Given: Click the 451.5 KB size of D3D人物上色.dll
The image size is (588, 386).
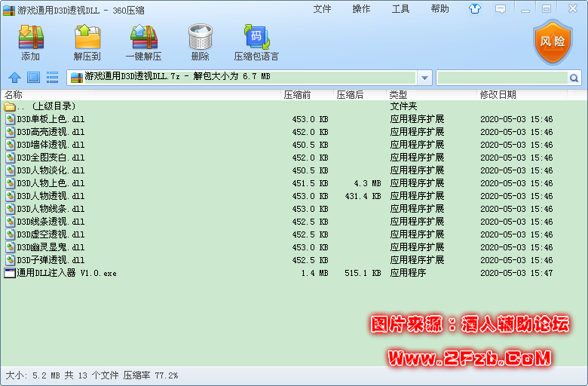Looking at the screenshot, I should pyautogui.click(x=310, y=183).
